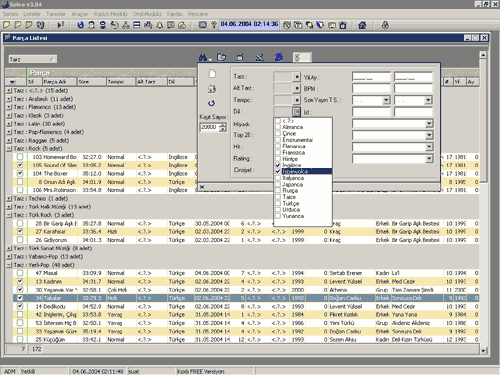The width and height of the screenshot is (500, 375).
Task: Click the house icon in main toolbar
Action: [x=362, y=25]
